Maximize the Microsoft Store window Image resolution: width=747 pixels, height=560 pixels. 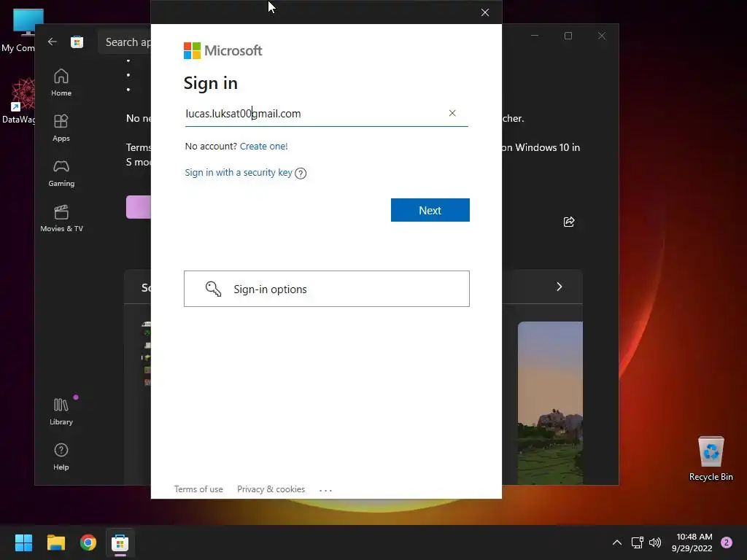click(568, 36)
